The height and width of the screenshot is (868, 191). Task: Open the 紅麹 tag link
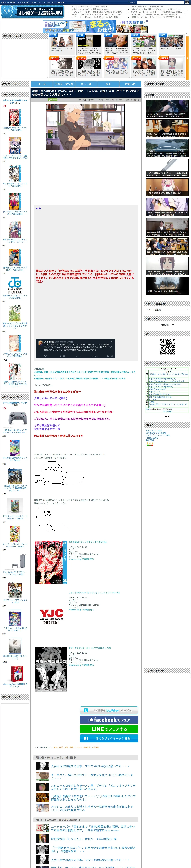click(x=56, y=748)
